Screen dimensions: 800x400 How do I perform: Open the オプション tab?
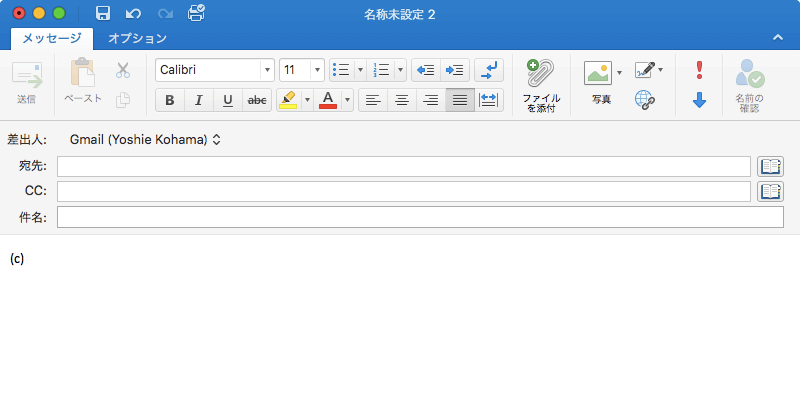(137, 38)
